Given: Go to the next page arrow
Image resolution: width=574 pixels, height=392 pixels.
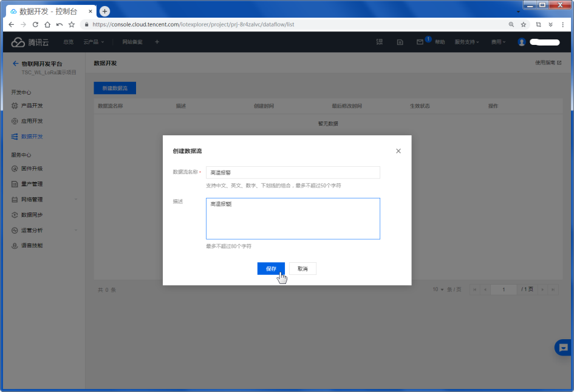Looking at the screenshot, I should [542, 289].
